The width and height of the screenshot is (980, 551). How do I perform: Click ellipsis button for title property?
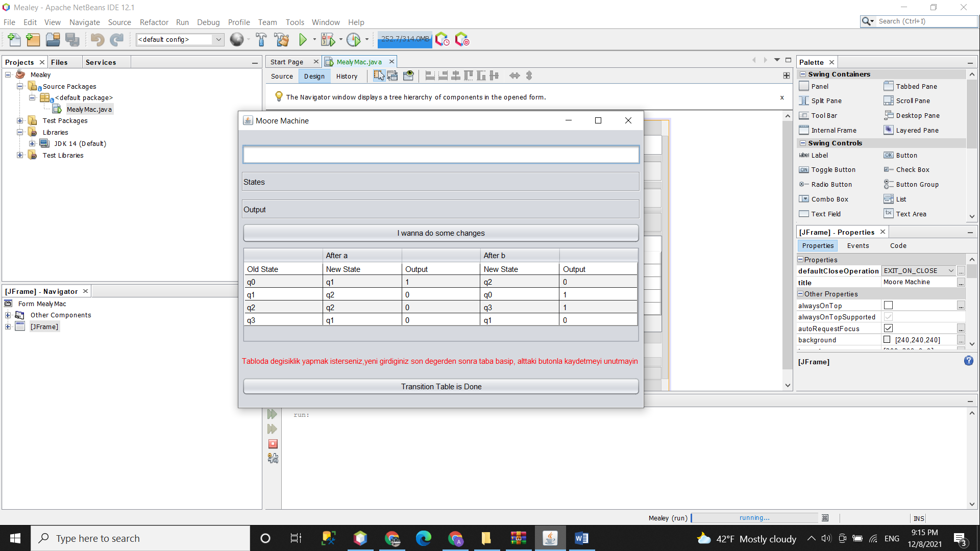pos(961,282)
